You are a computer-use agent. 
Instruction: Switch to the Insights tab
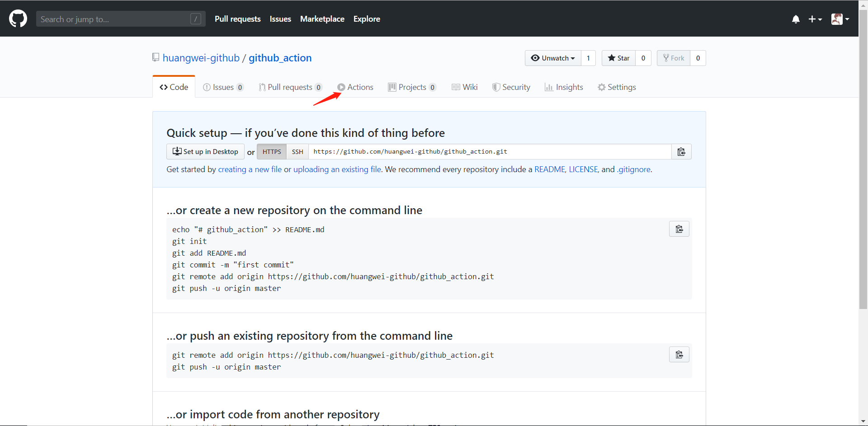pyautogui.click(x=564, y=87)
